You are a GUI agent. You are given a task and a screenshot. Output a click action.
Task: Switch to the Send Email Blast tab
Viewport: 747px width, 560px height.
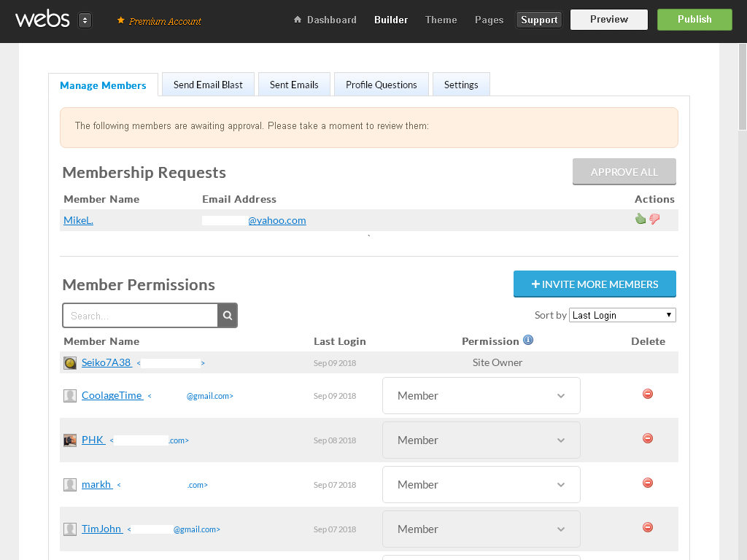[208, 85]
